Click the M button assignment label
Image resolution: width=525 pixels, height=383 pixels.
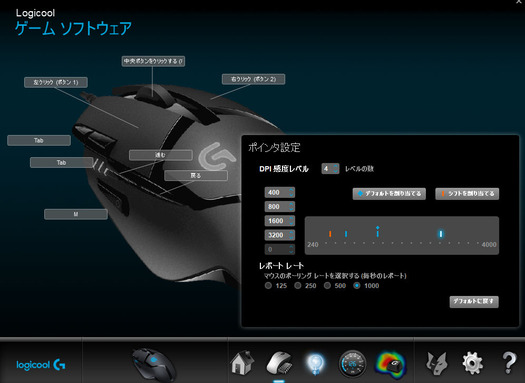point(76,214)
